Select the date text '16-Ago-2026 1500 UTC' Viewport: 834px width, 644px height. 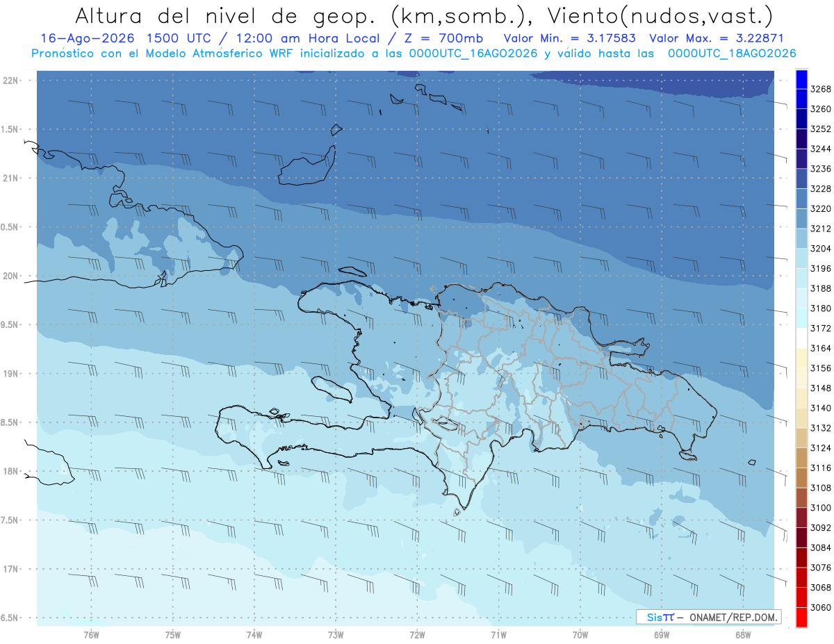pyautogui.click(x=122, y=39)
